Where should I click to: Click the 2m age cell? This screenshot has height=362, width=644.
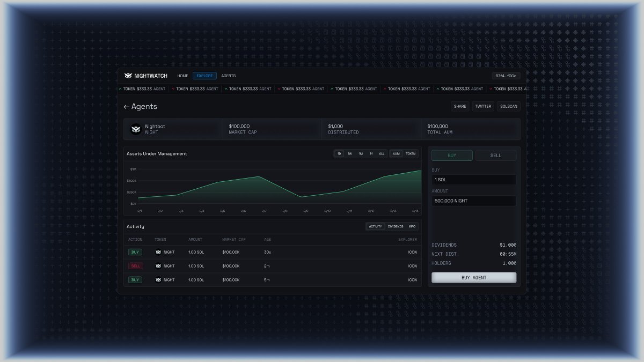click(266, 266)
